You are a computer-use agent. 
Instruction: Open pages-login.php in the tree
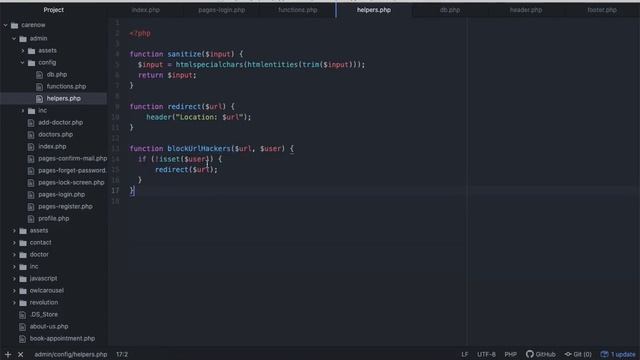point(62,195)
